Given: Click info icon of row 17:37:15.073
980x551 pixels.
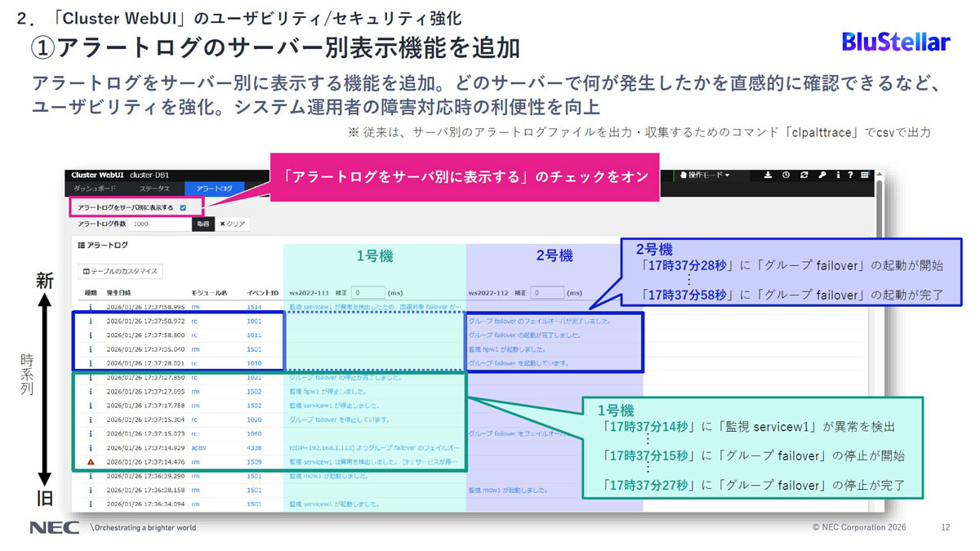Looking at the screenshot, I should 91,433.
